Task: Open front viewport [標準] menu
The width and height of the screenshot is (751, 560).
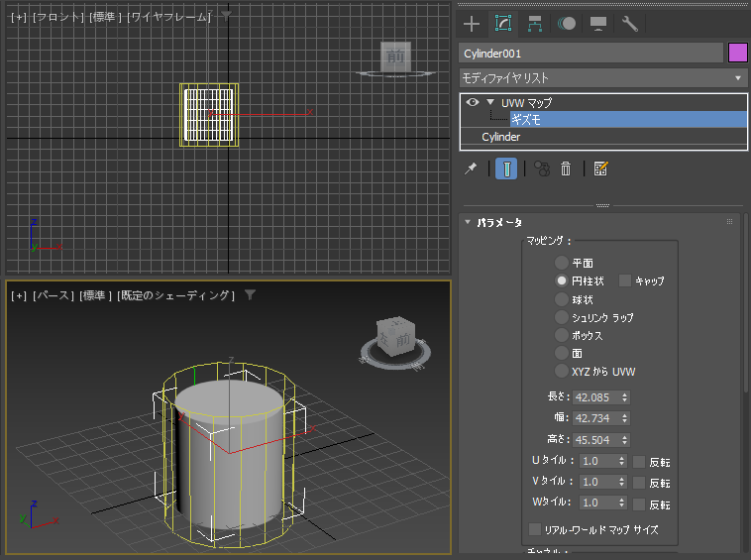Action: point(105,17)
